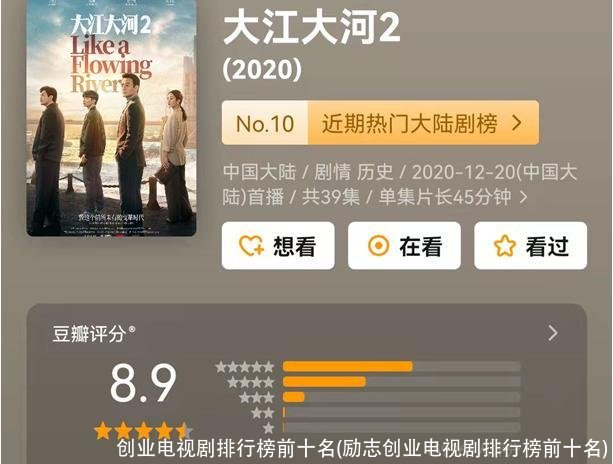
Task: Mark the show as 想看
Action: [x=278, y=246]
